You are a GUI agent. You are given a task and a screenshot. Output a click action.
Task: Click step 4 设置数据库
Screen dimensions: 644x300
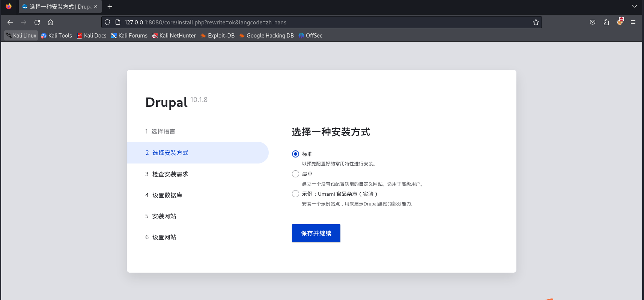[164, 195]
